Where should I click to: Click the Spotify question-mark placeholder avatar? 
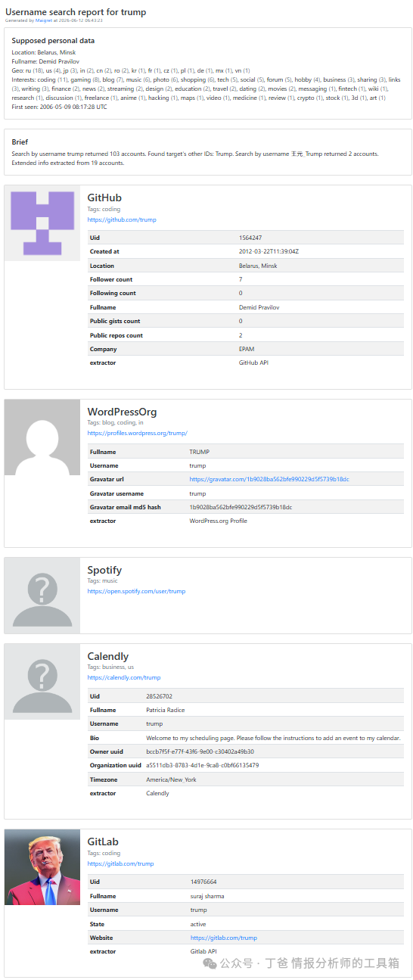[42, 596]
